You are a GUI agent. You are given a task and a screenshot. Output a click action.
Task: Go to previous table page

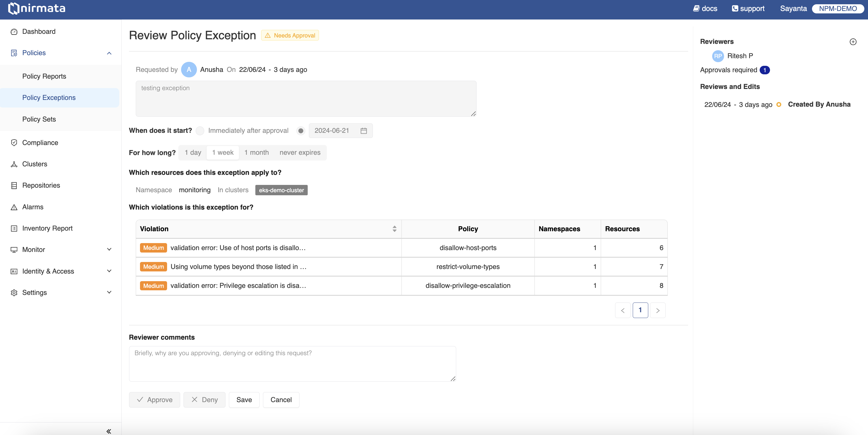tap(623, 310)
